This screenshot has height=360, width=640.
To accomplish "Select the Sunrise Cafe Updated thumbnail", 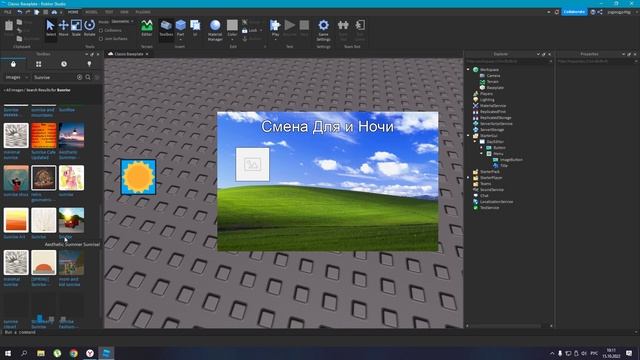I will [44, 135].
